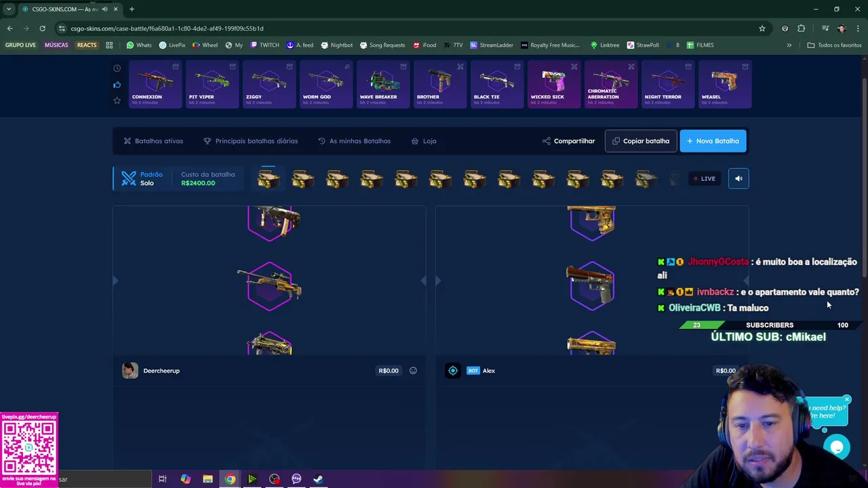The image size is (868, 488).
Task: Open Chrome from the taskbar
Action: point(230,479)
